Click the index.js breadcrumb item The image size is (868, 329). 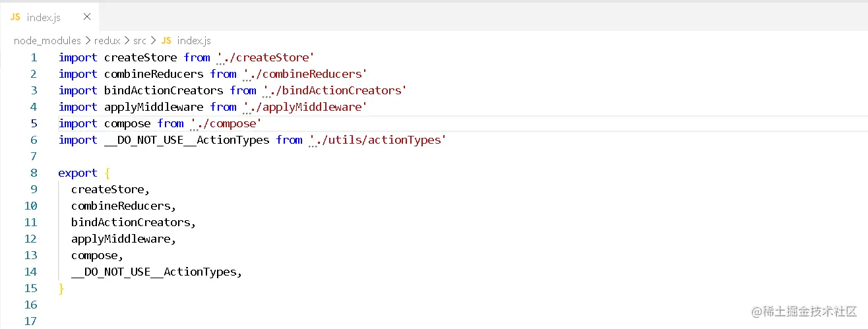[x=194, y=41]
